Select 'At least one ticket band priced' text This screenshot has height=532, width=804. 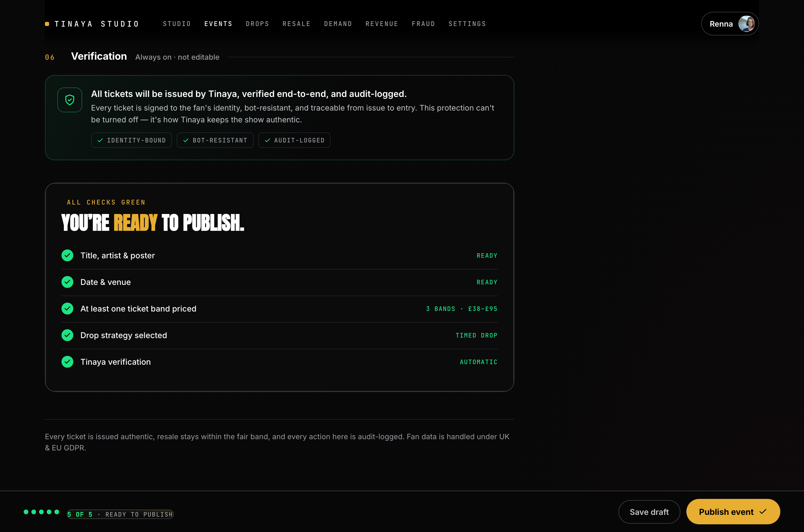click(x=138, y=309)
